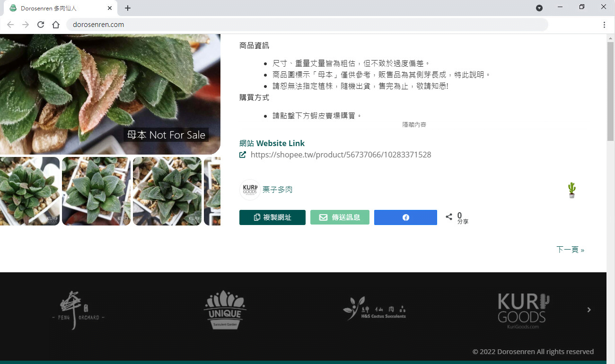The width and height of the screenshot is (615, 364).
Task: Share via the blue Facebook button
Action: (x=405, y=217)
